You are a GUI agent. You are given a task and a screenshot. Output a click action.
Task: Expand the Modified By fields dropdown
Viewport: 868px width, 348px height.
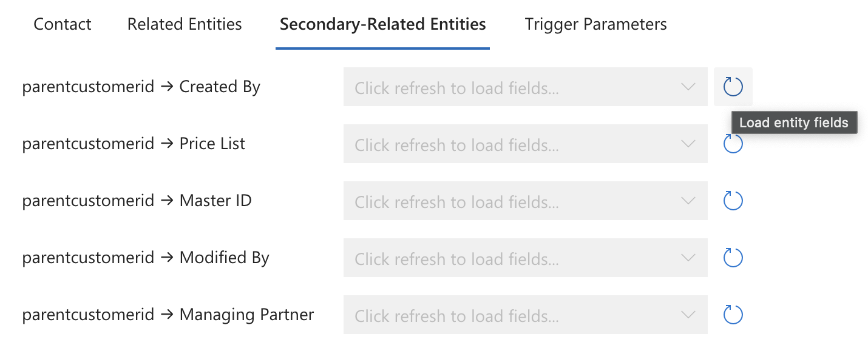click(525, 258)
